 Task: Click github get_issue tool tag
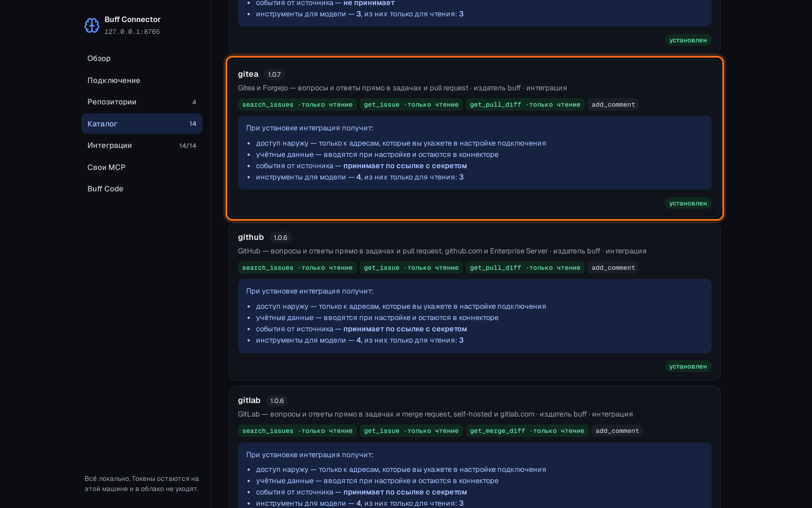click(411, 268)
